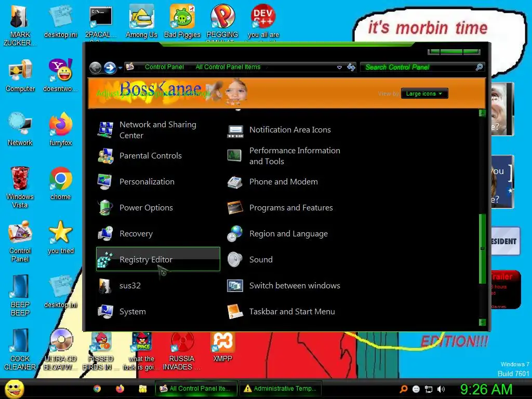Open Among Us desktop shortcut
532x399 pixels.
(141, 21)
